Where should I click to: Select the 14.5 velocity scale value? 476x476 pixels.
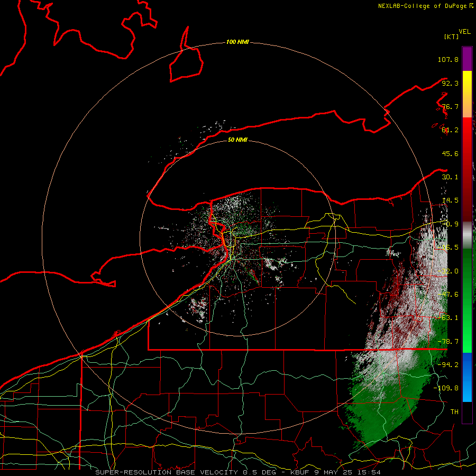click(x=450, y=200)
